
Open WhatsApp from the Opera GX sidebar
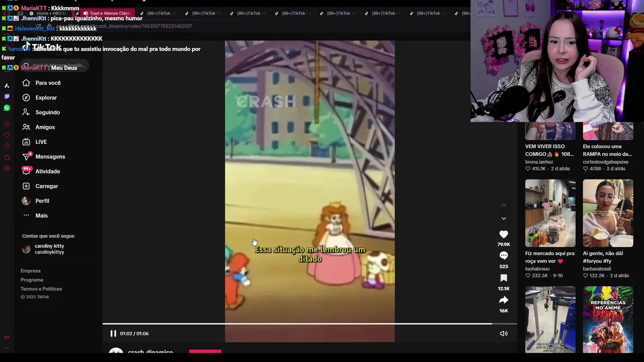(7, 108)
